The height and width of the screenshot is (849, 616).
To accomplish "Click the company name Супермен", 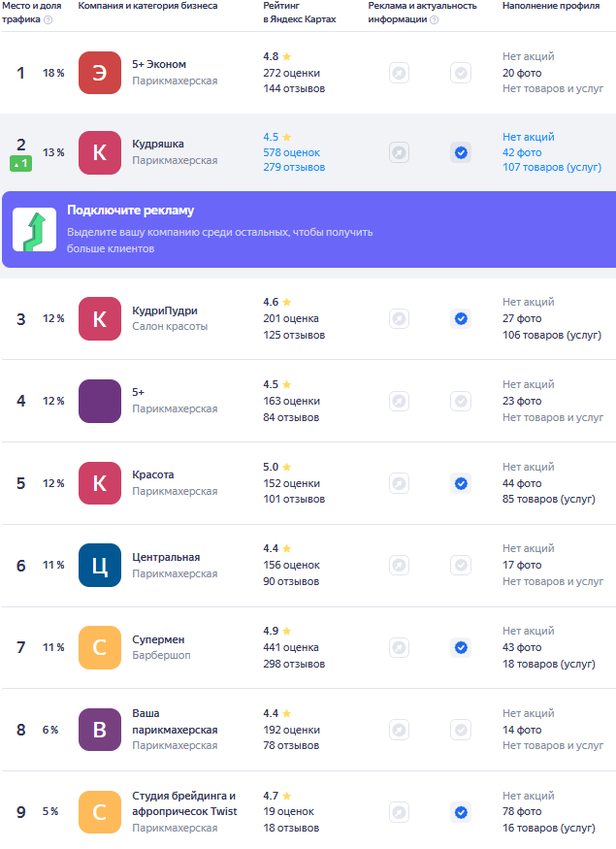I will 158,639.
